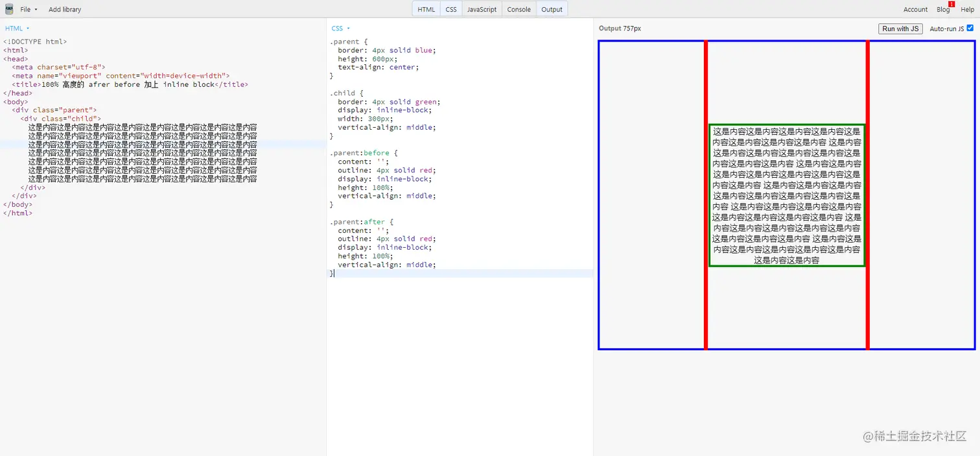Image resolution: width=980 pixels, height=456 pixels.
Task: Click the green-bordered child box in output
Action: point(787,195)
